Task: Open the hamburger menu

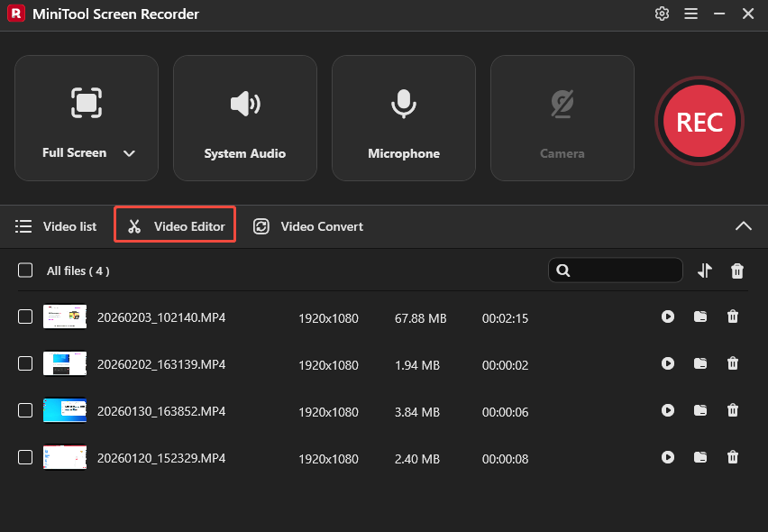Action: [x=690, y=14]
